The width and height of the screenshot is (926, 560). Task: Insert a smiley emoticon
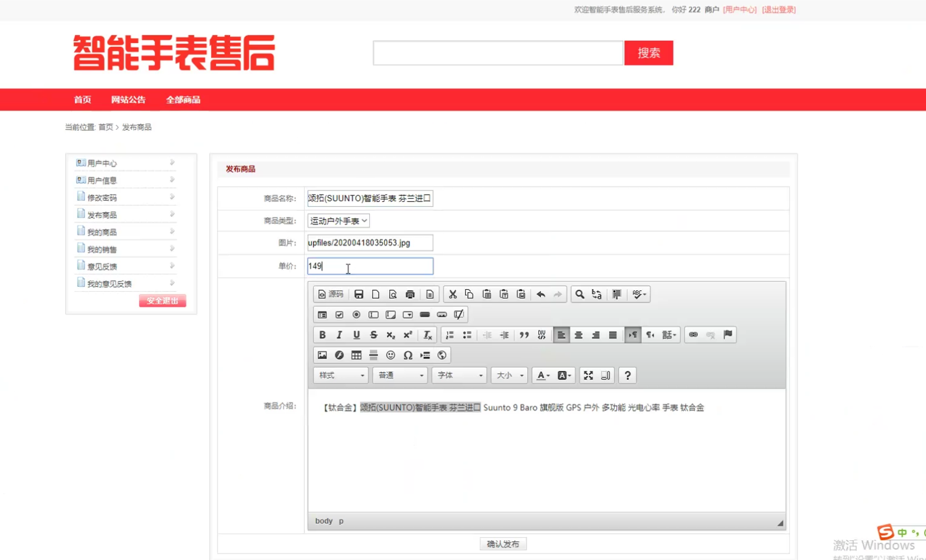coord(391,355)
